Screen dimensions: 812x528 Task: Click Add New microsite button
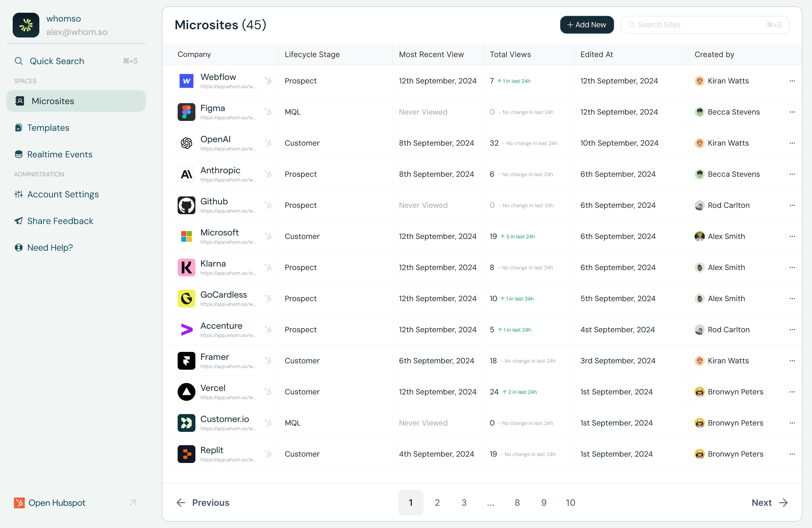(x=586, y=24)
